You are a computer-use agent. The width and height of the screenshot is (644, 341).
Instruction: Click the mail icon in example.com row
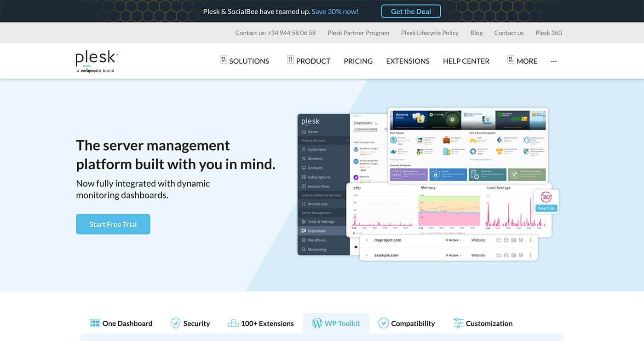(x=506, y=255)
